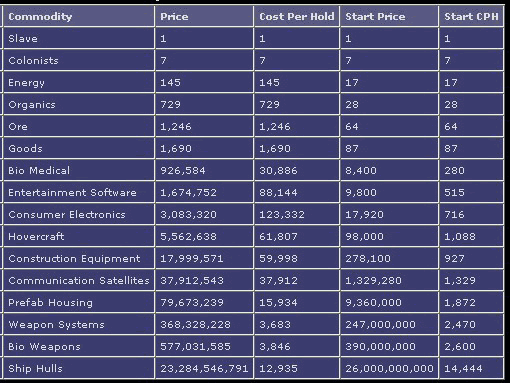Click the Organics price value 729

tap(170, 105)
